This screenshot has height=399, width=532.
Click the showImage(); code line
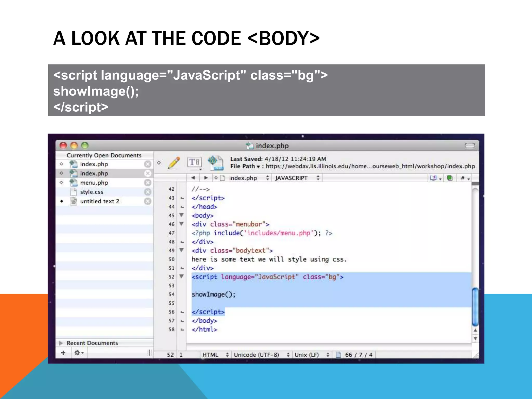tap(214, 295)
